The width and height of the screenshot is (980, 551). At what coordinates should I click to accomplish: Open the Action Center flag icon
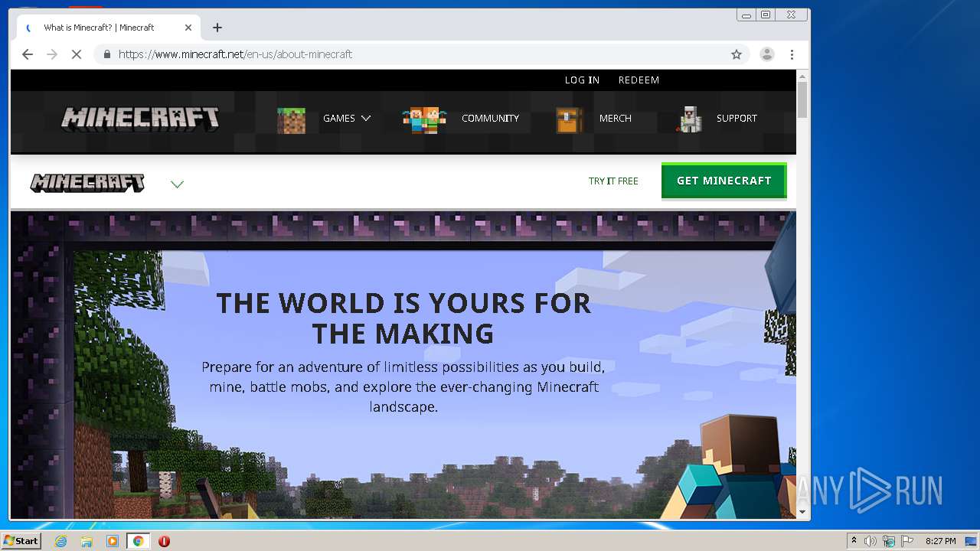pyautogui.click(x=907, y=541)
